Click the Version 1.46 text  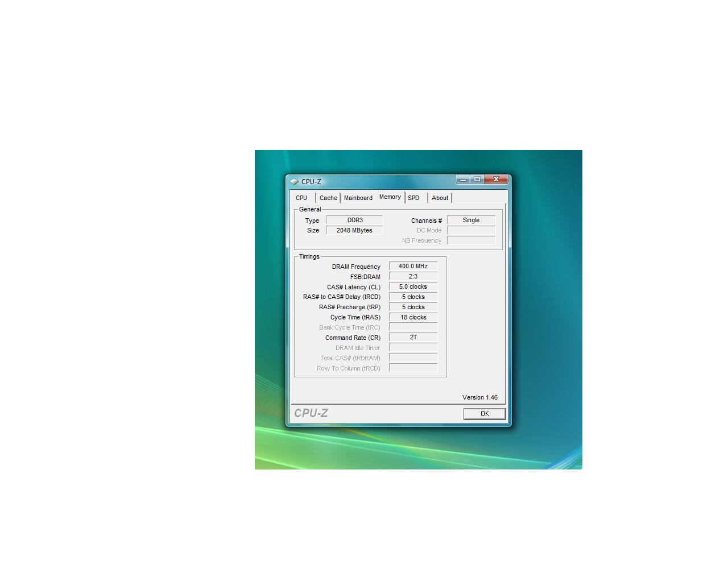[479, 397]
